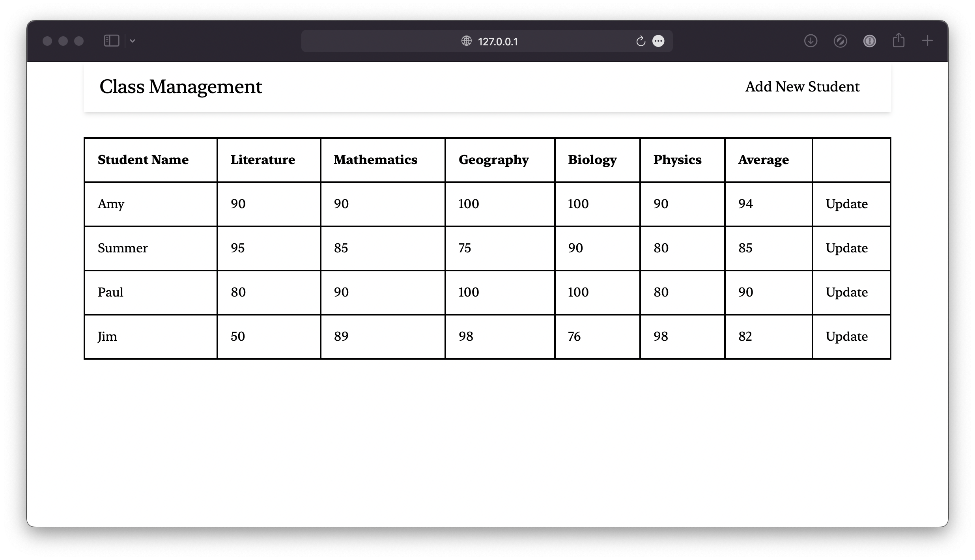
Task: Click the reload icon in browser toolbar
Action: point(640,41)
